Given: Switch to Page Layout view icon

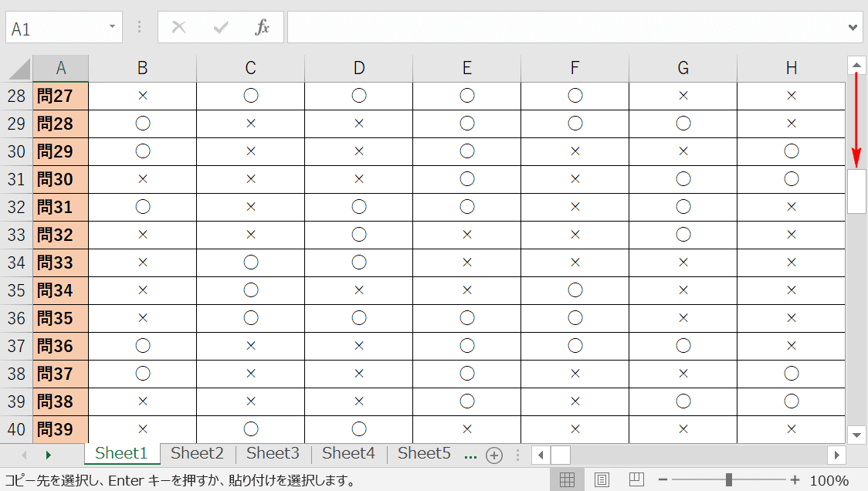Looking at the screenshot, I should 602,480.
